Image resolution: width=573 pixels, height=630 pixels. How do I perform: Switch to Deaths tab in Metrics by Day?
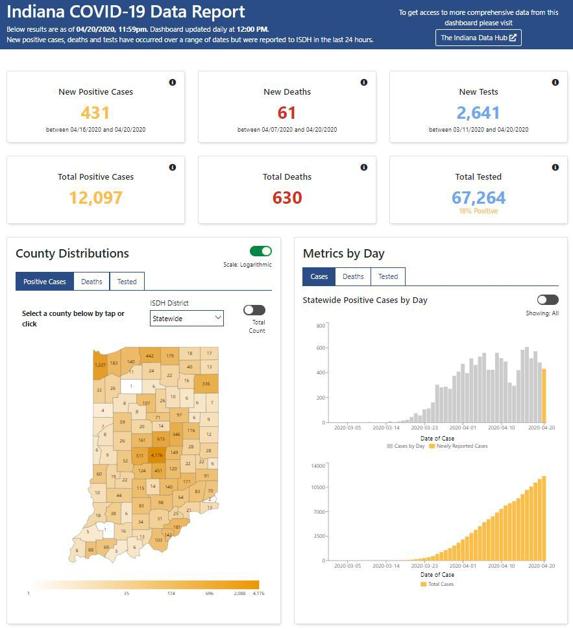pos(353,276)
